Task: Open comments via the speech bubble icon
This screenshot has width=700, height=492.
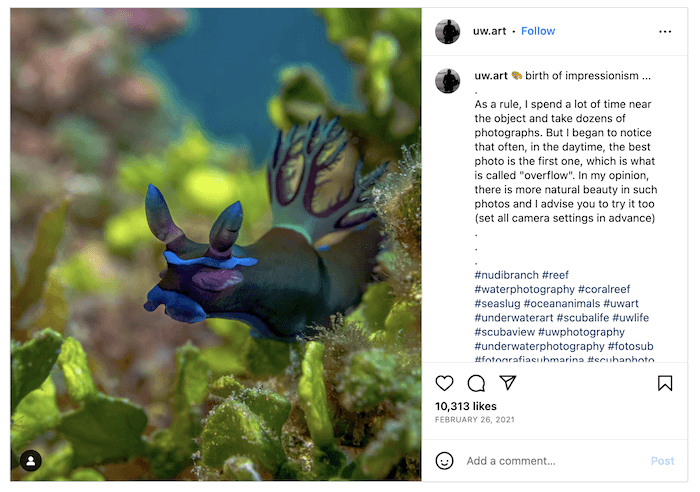Action: coord(476,383)
